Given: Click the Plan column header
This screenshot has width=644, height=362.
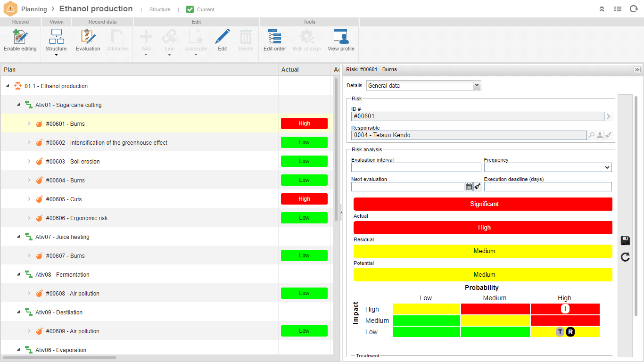Looking at the screenshot, I should point(140,70).
